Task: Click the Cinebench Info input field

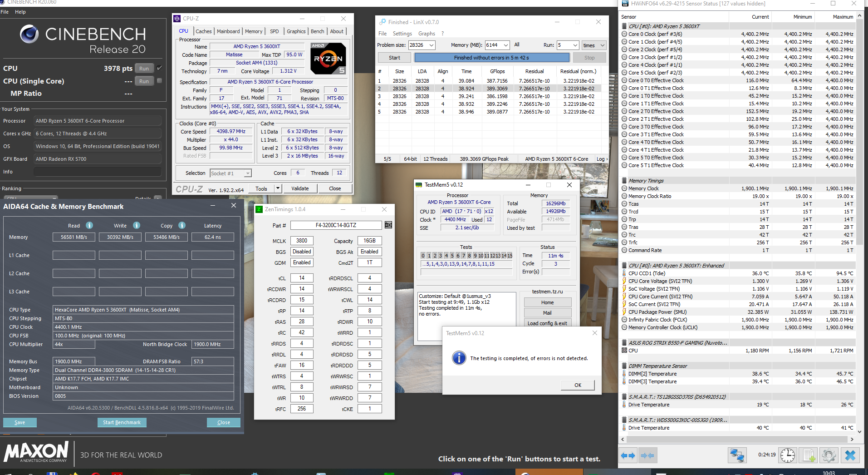Action: click(97, 172)
